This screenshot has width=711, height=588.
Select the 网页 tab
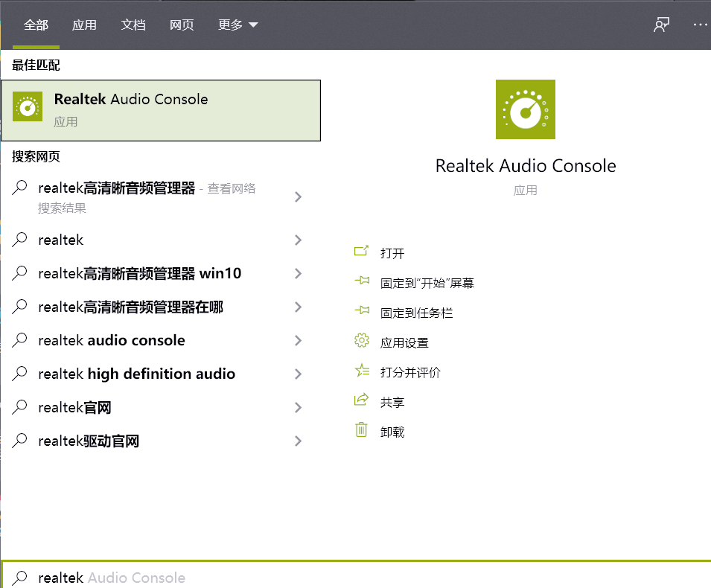coord(182,25)
